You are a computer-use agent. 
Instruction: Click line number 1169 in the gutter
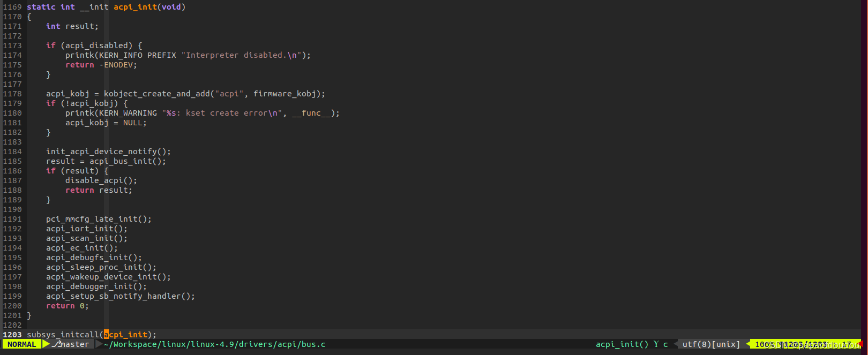(12, 7)
